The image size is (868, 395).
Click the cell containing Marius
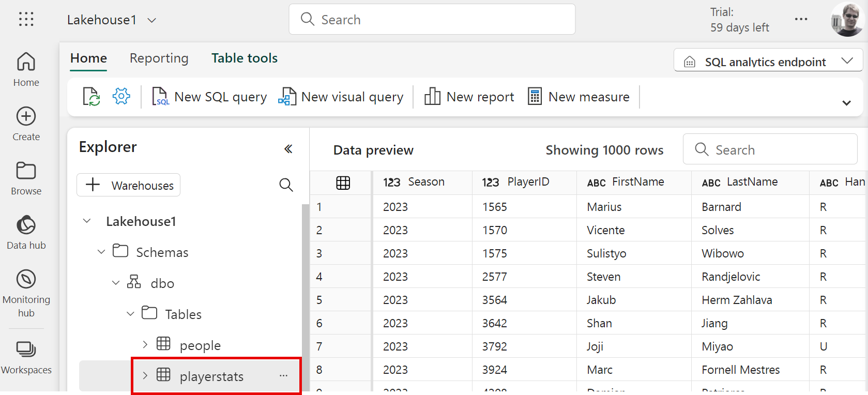point(633,207)
